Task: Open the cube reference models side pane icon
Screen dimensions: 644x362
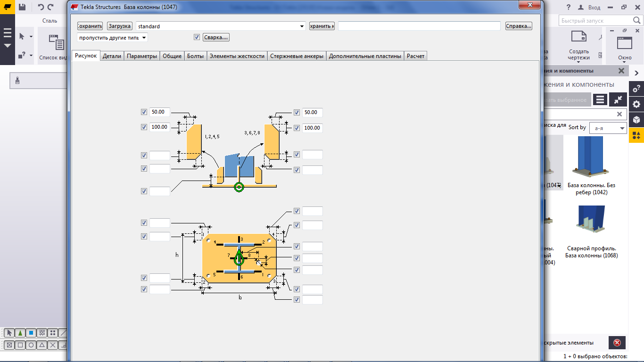Action: point(636,120)
